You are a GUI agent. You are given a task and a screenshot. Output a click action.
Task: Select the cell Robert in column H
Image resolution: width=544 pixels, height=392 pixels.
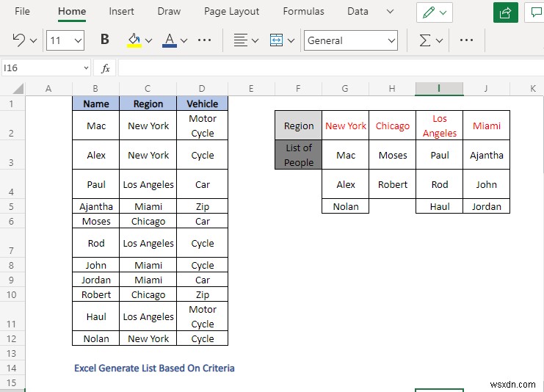coord(392,184)
